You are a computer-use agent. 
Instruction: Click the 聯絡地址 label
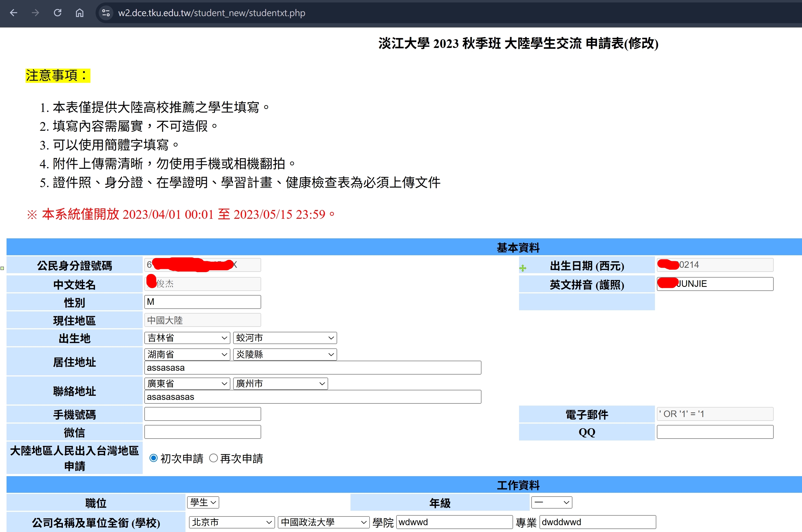(74, 391)
